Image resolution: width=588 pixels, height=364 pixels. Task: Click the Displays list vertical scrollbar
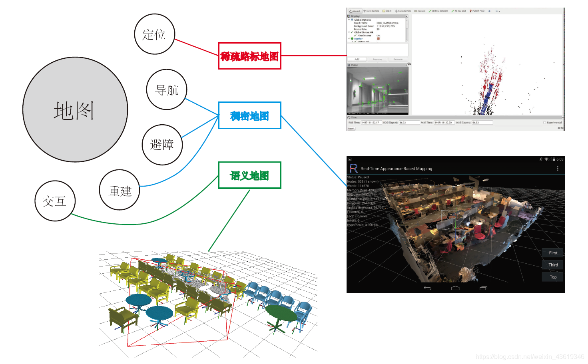pos(407,30)
